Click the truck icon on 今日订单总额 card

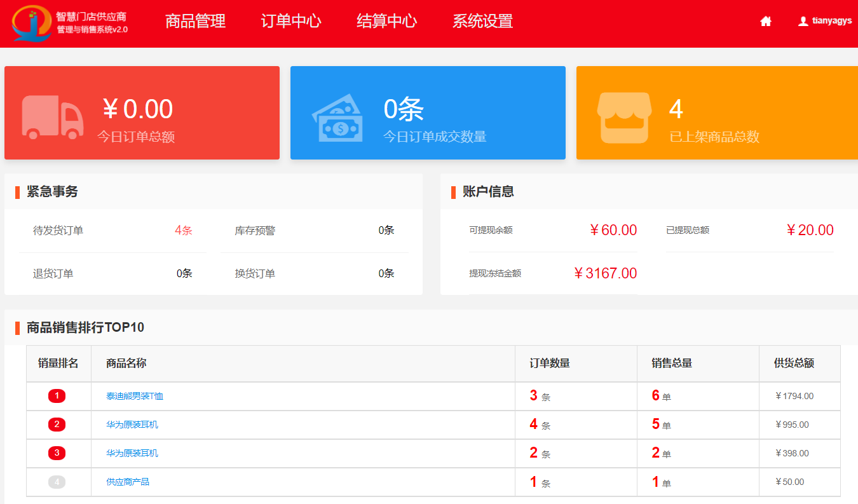click(x=52, y=117)
